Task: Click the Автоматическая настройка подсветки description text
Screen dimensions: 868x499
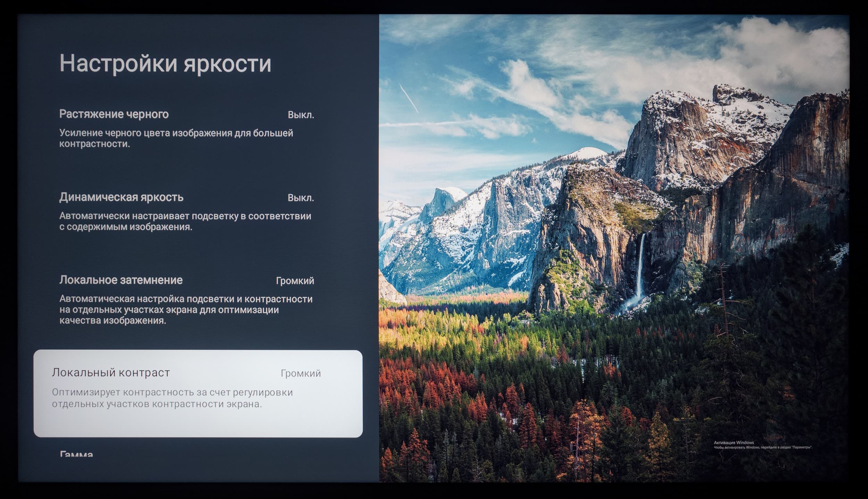Action: [186, 309]
